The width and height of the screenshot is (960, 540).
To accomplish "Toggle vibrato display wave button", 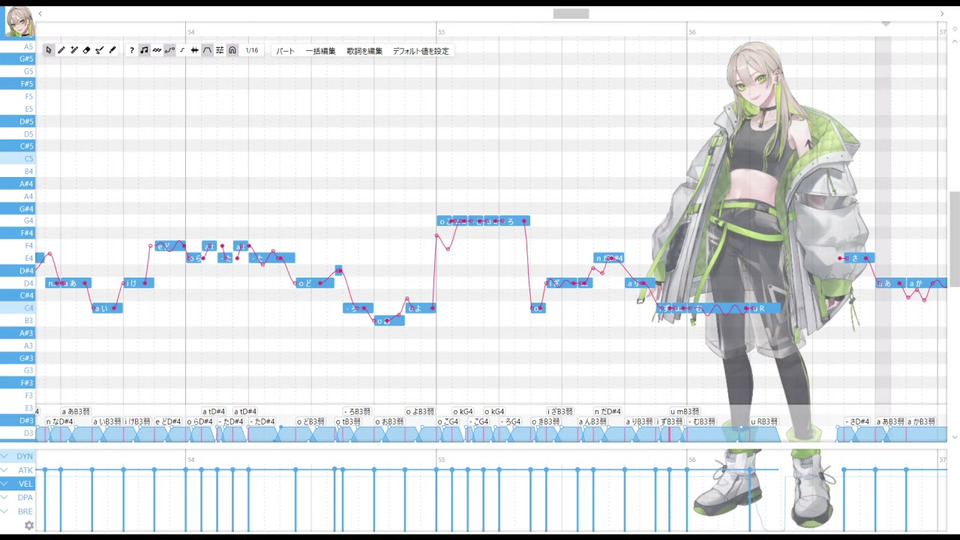I will pyautogui.click(x=157, y=50).
